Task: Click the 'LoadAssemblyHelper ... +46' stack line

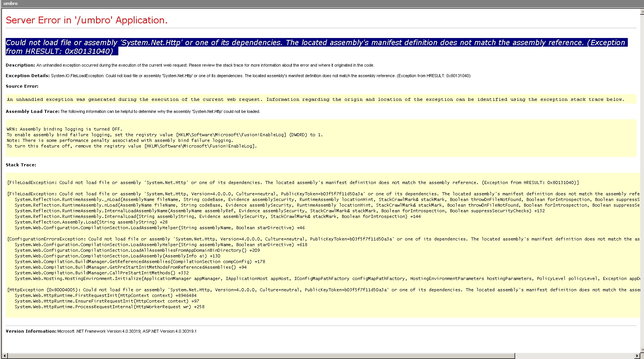Action: point(160,228)
